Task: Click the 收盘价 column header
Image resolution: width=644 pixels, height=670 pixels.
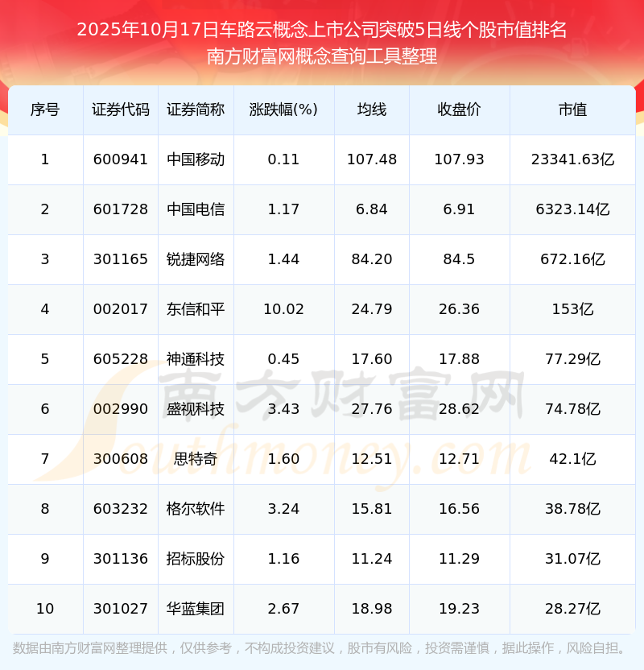Action: coord(459,110)
